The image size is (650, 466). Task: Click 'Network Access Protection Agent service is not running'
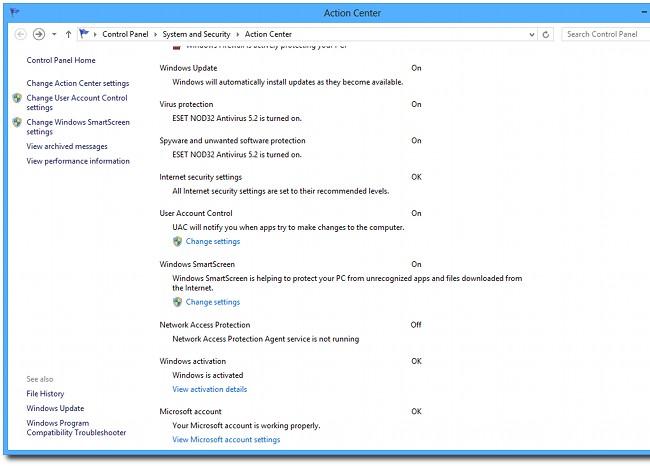tap(266, 339)
